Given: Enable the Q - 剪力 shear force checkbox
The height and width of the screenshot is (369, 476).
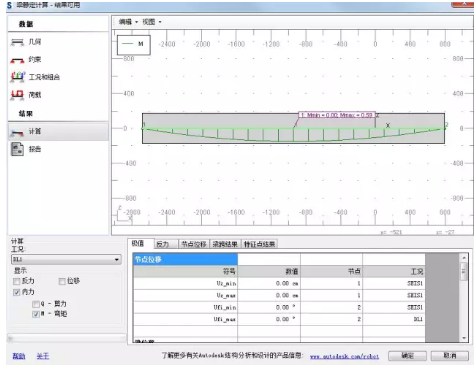Looking at the screenshot, I should (x=36, y=304).
